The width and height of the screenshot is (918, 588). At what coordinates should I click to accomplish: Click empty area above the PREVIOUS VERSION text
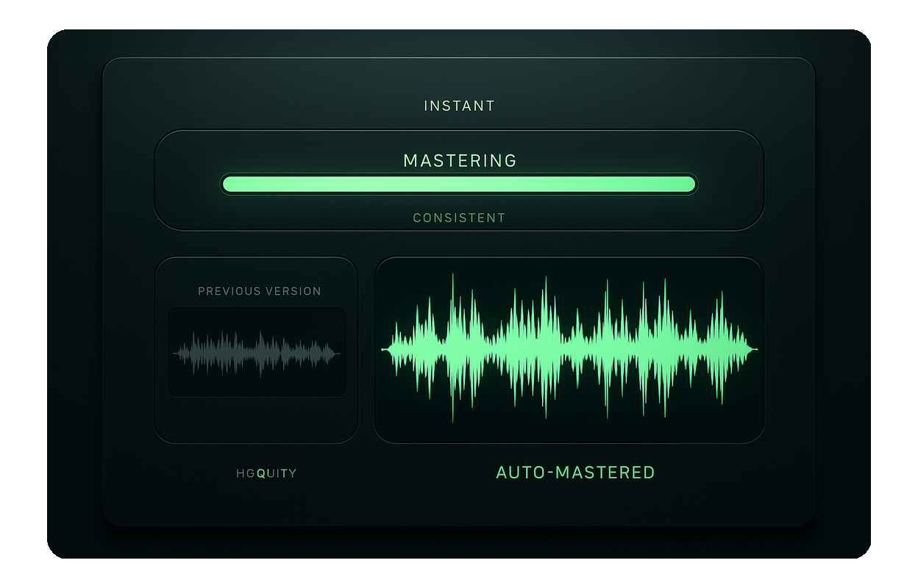tap(256, 272)
